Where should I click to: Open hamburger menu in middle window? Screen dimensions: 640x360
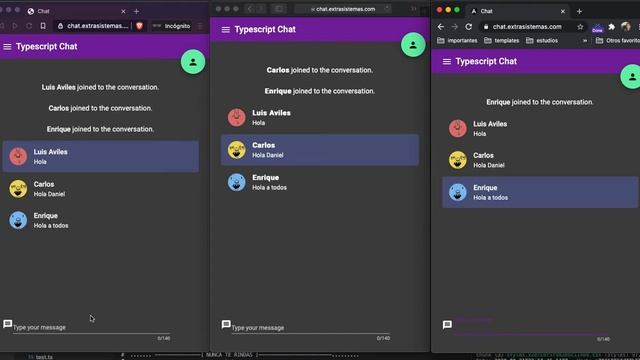226,29
